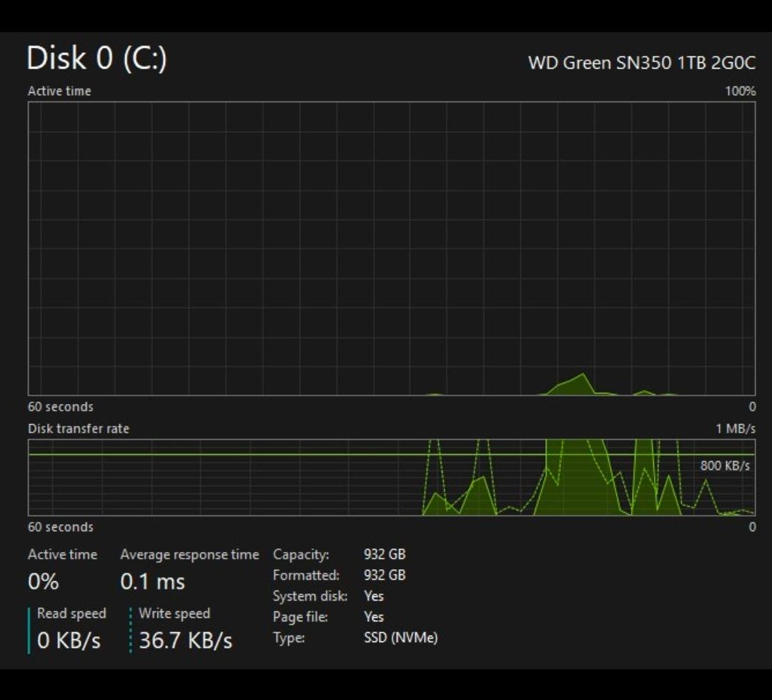Click the System disk value Yes
This screenshot has width=772, height=700.
[374, 596]
